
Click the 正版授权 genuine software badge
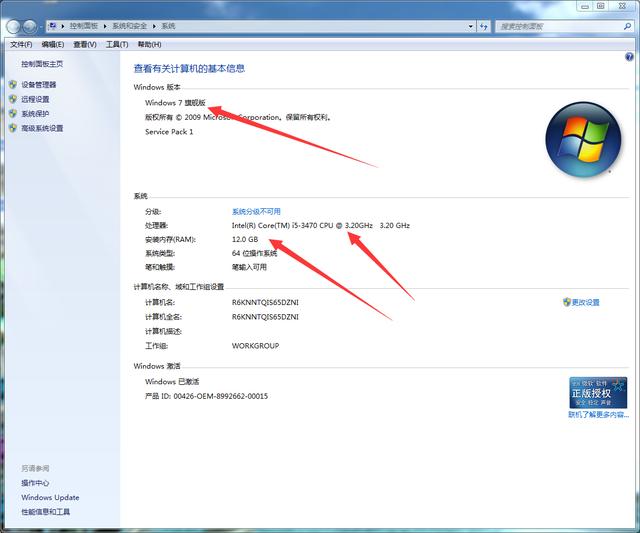click(x=598, y=393)
